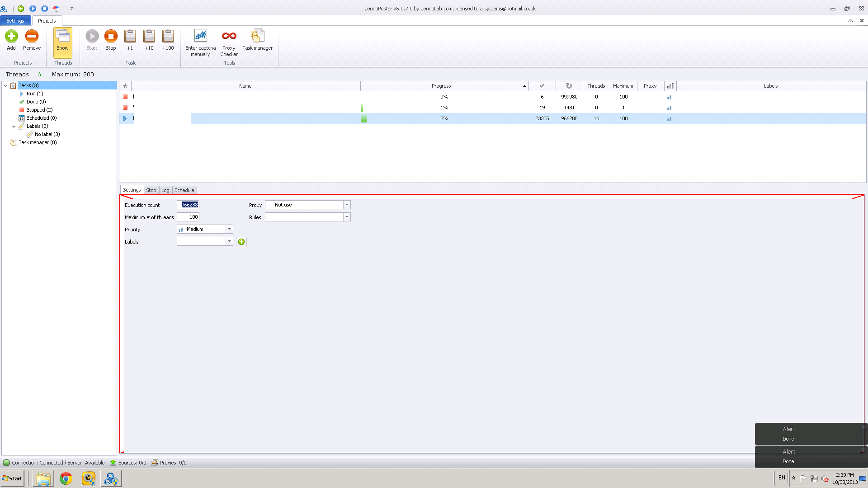The image size is (868, 488).
Task: Collapse the Tasks (3) tree node
Action: (5, 85)
